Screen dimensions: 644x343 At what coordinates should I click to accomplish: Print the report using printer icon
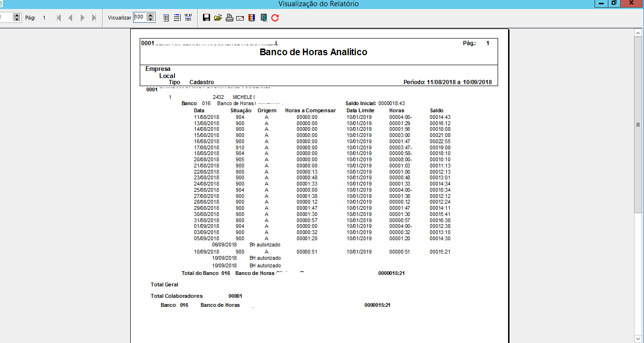click(229, 18)
